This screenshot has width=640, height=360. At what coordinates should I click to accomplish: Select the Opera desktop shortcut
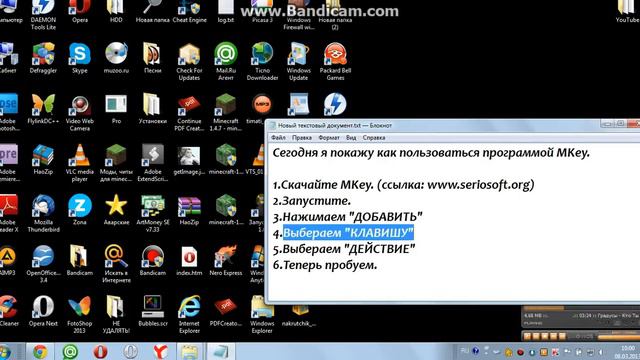[80, 10]
